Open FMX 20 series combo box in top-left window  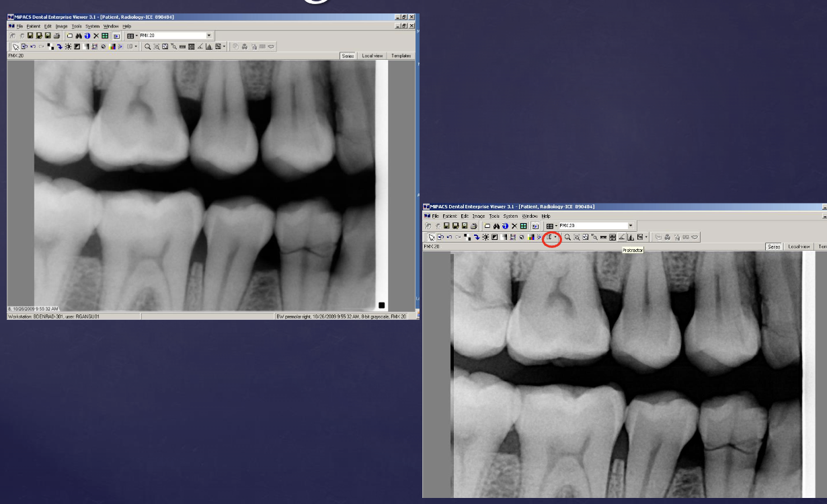(176, 36)
